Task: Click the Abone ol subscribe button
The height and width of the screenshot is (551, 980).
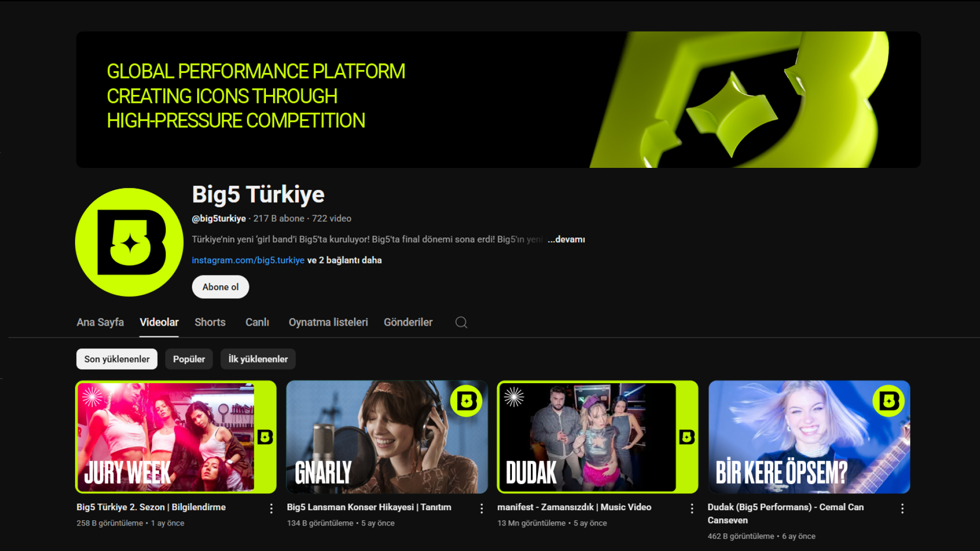Action: point(220,287)
